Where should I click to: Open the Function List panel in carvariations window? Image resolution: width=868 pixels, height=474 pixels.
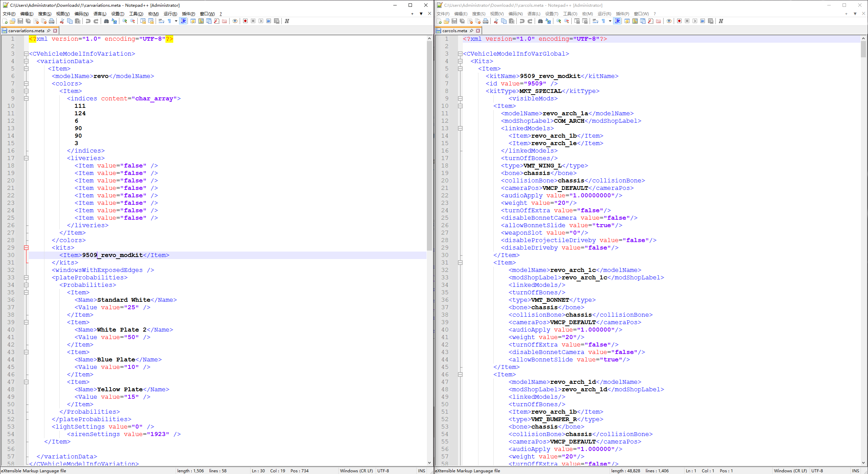point(217,21)
